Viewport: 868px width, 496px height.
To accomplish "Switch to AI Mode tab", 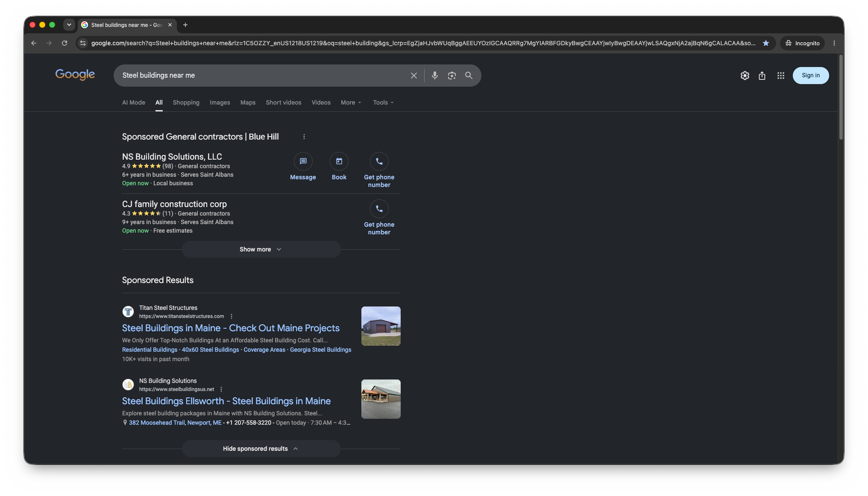I will (133, 102).
